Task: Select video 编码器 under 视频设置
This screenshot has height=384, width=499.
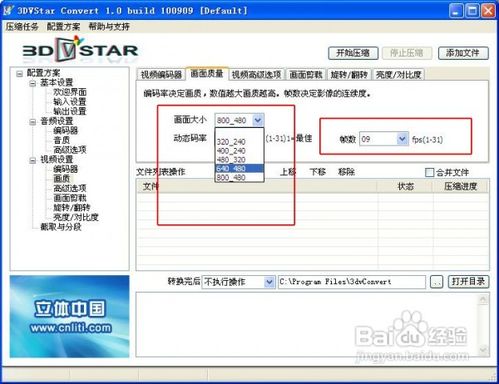Action: pos(65,169)
